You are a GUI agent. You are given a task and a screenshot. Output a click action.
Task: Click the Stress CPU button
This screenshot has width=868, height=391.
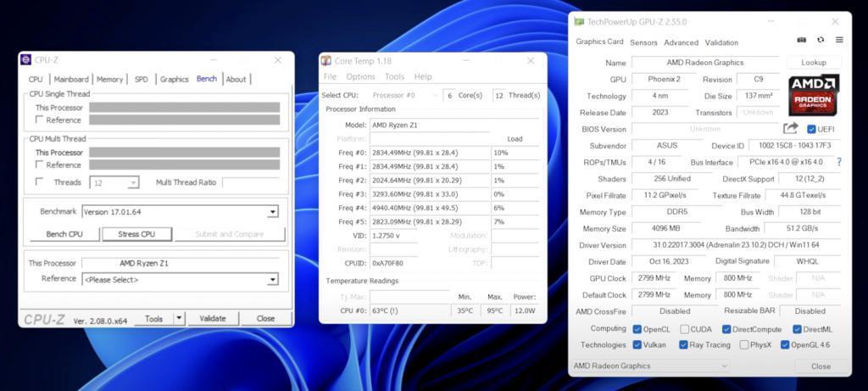pyautogui.click(x=136, y=234)
